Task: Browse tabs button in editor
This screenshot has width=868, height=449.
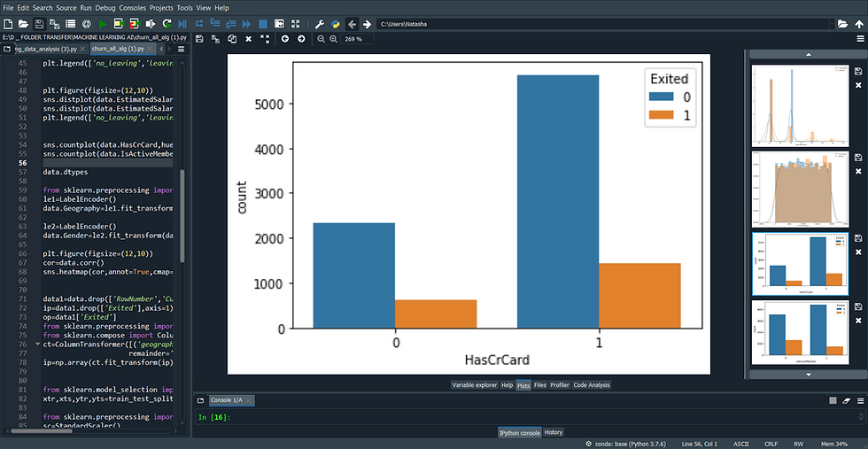Action: pos(7,49)
